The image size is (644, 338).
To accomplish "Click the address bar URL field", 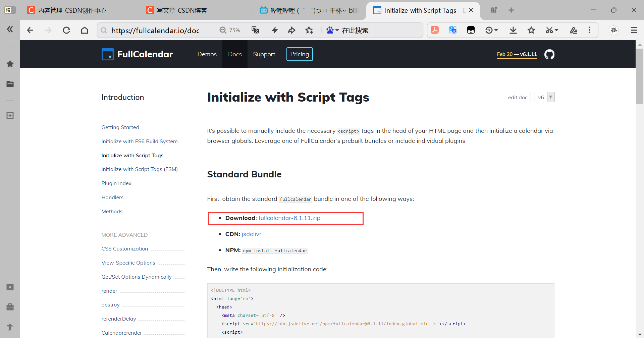I will tap(155, 31).
